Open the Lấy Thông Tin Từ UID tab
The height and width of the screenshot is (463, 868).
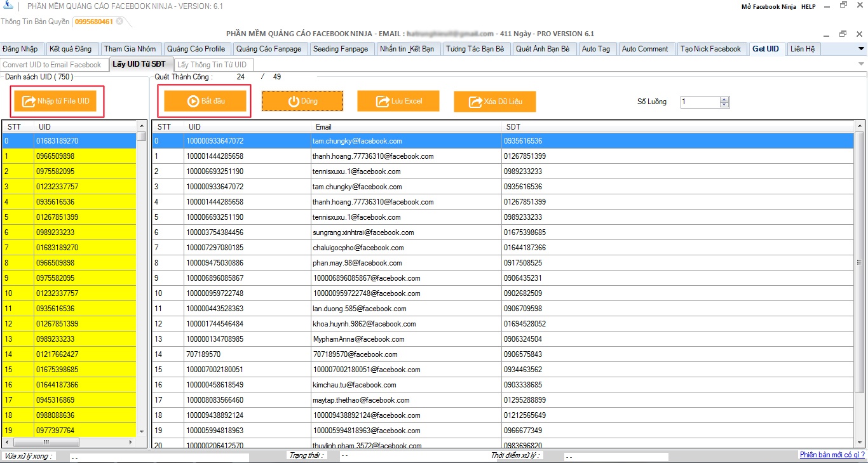(x=212, y=65)
